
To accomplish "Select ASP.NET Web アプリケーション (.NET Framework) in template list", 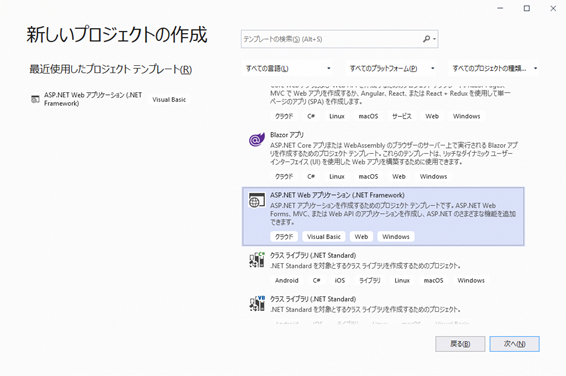I will [383, 217].
